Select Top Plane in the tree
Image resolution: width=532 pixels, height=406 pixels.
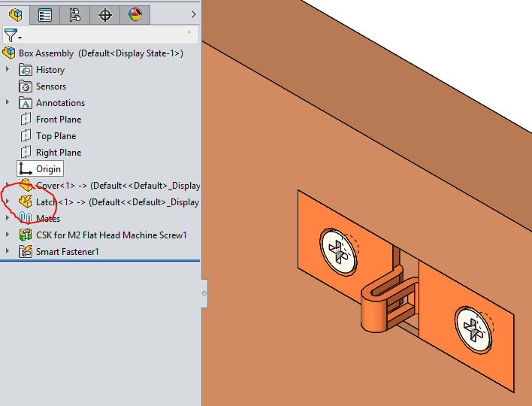(x=56, y=136)
